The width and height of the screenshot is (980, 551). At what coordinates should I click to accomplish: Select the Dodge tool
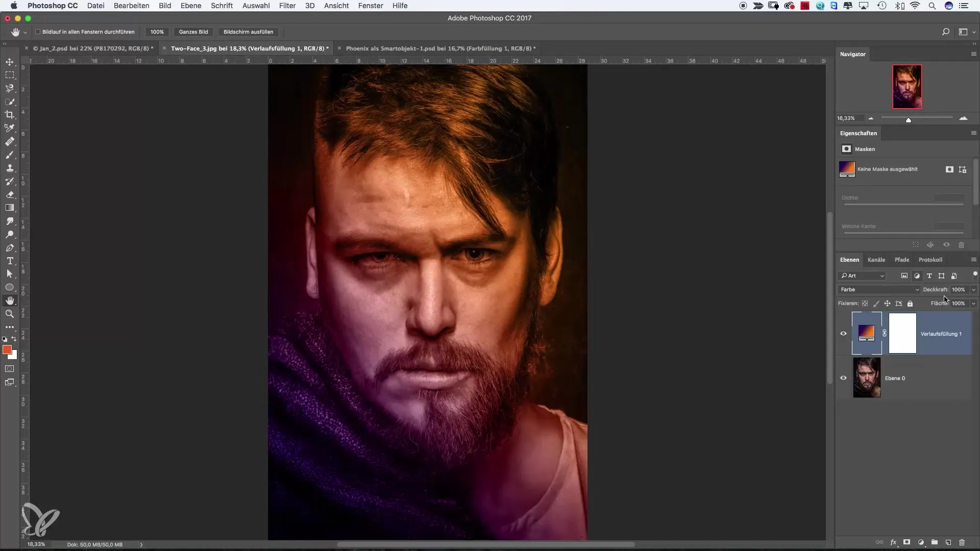10,234
